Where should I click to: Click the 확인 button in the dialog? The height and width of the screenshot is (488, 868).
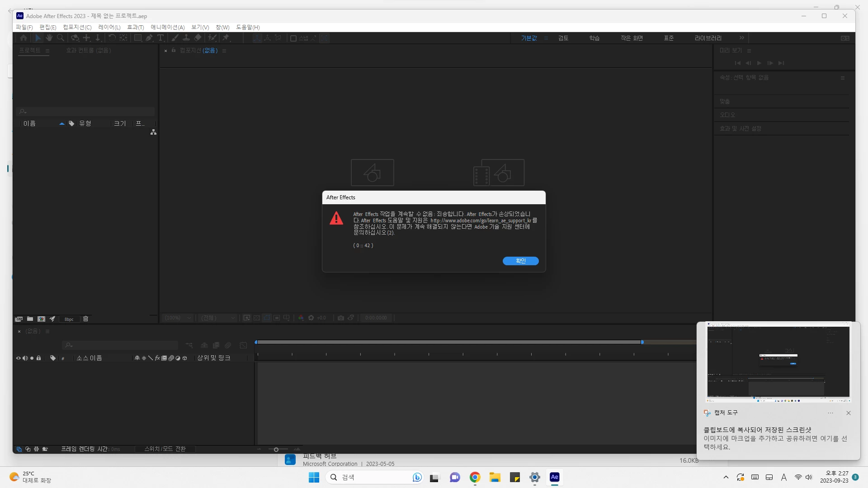point(520,261)
